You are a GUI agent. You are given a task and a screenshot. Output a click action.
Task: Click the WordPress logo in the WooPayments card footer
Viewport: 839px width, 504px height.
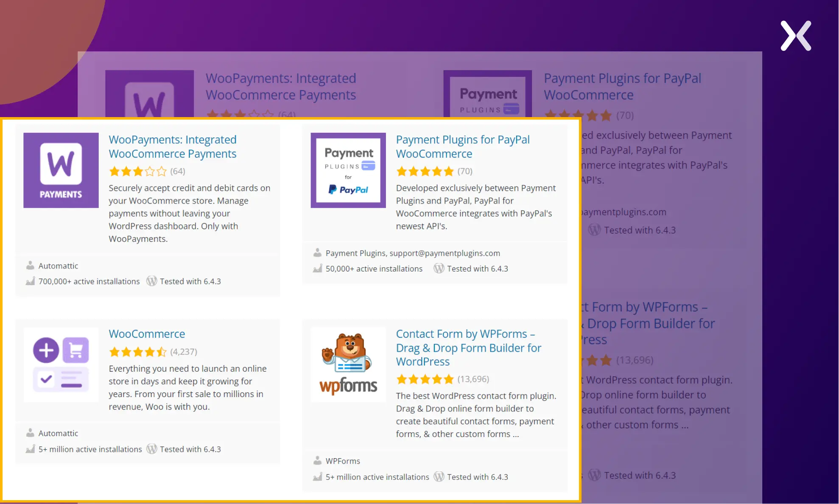pyautogui.click(x=152, y=281)
